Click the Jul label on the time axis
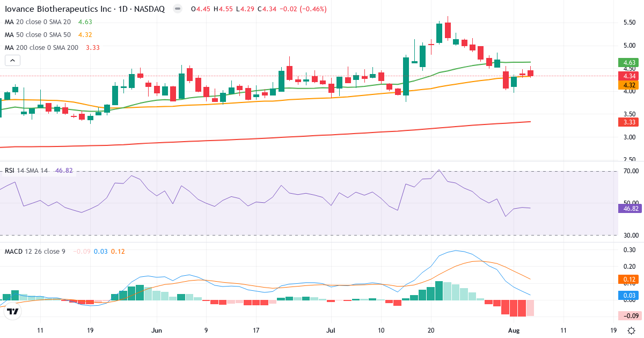The width and height of the screenshot is (644, 338). pyautogui.click(x=331, y=330)
